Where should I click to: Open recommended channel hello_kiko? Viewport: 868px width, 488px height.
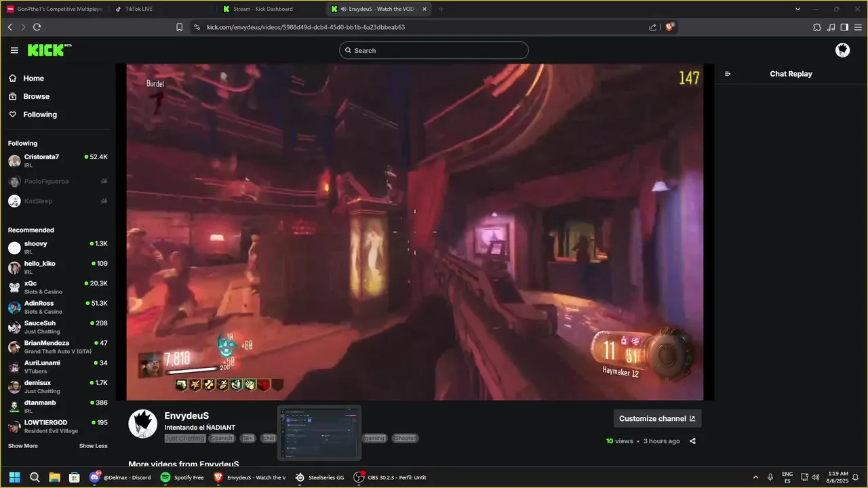point(57,267)
